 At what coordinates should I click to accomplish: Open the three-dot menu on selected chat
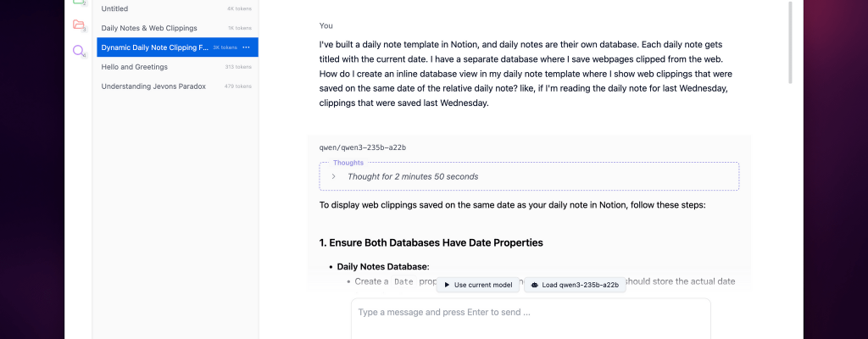pyautogui.click(x=246, y=47)
